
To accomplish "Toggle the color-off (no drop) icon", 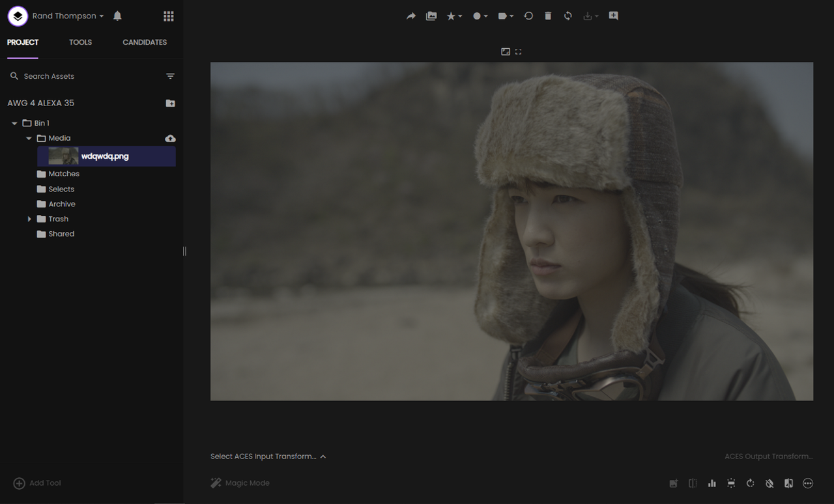I will (x=769, y=483).
